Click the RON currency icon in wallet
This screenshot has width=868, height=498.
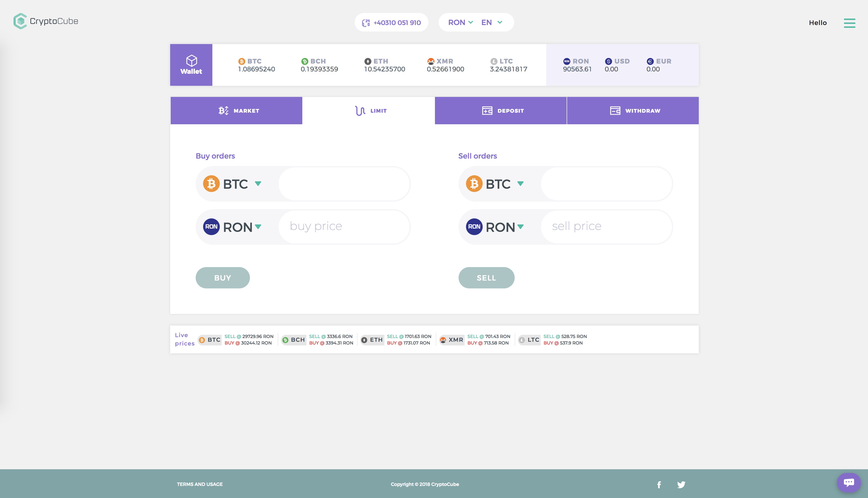[567, 61]
